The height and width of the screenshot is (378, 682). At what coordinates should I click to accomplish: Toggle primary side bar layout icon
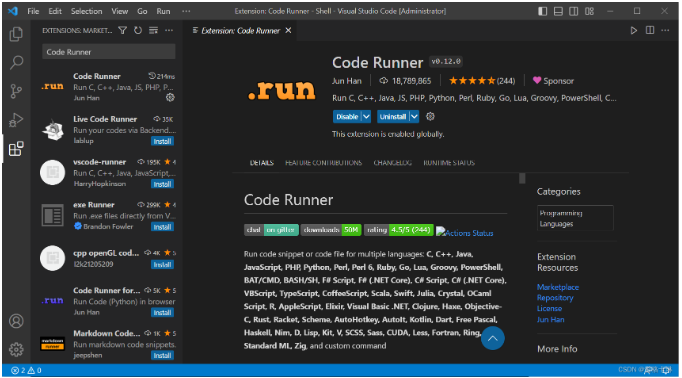[542, 11]
